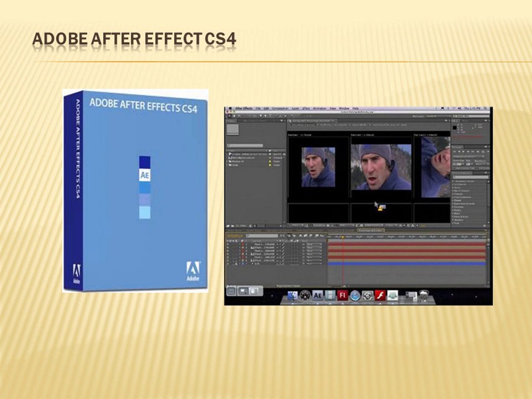Open the Workspace dropdown at top right
This screenshot has width=532, height=399.
point(438,116)
